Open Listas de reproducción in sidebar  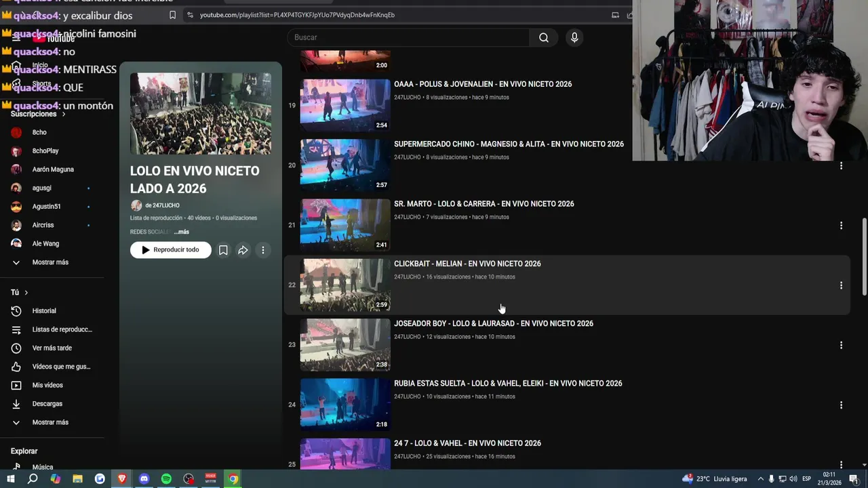coord(52,329)
